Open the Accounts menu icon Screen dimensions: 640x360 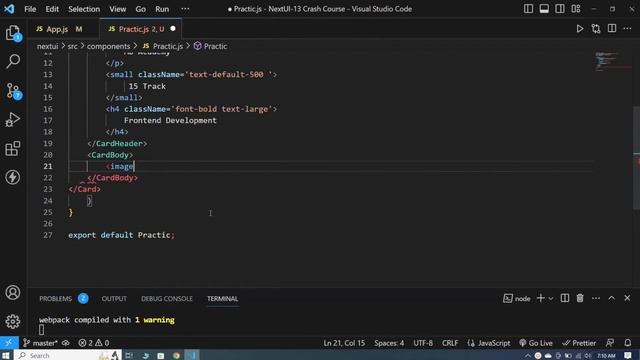pyautogui.click(x=13, y=292)
